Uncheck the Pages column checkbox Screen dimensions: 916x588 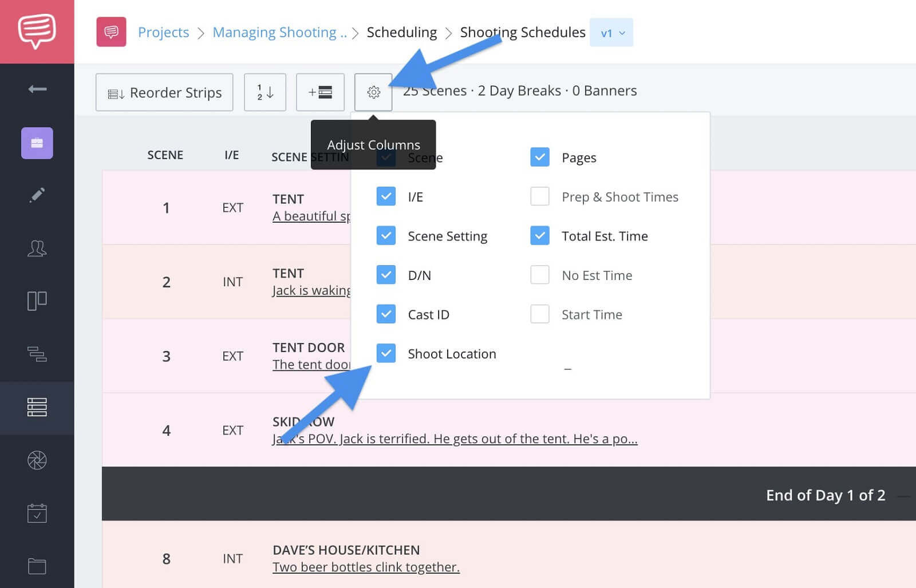pyautogui.click(x=540, y=157)
